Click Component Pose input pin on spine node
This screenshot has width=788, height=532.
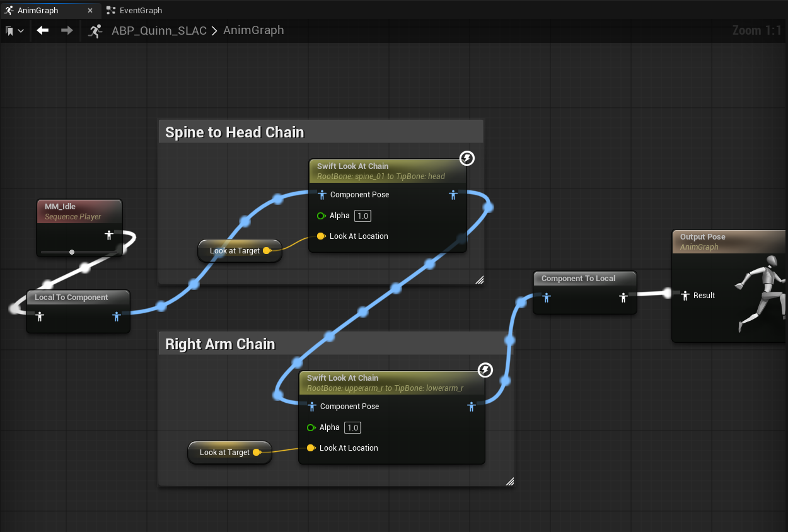[322, 195]
